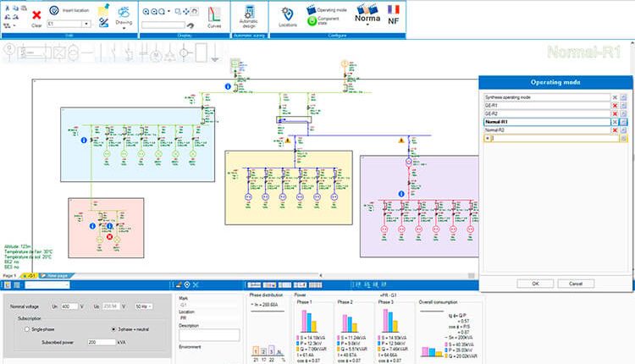
Task: Click the location pin icon in properties bar
Action: 187,285
